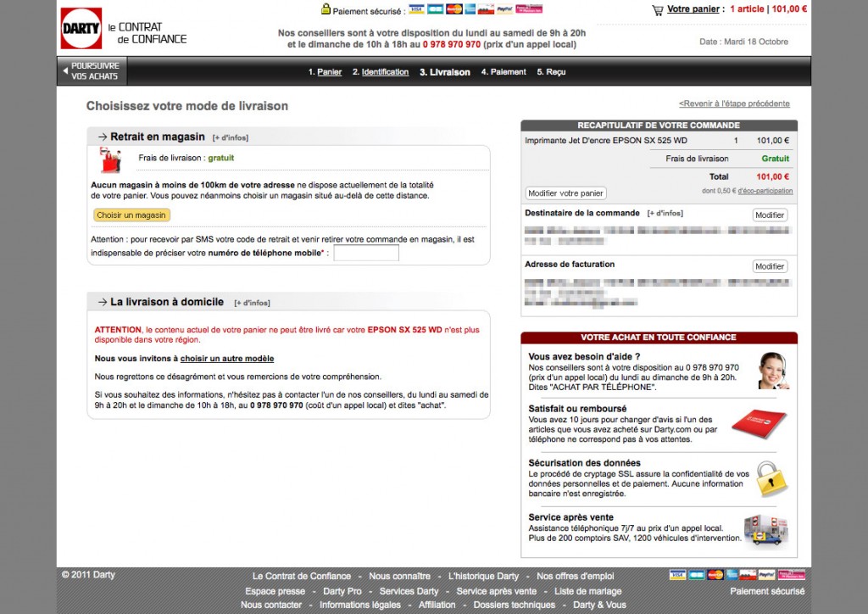
Task: Click the Visa card icon in the header
Action: [x=416, y=8]
